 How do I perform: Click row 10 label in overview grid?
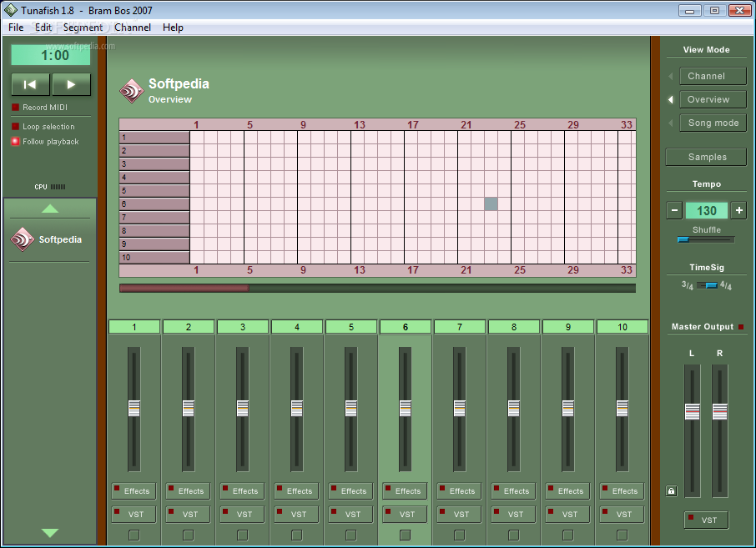pyautogui.click(x=154, y=258)
